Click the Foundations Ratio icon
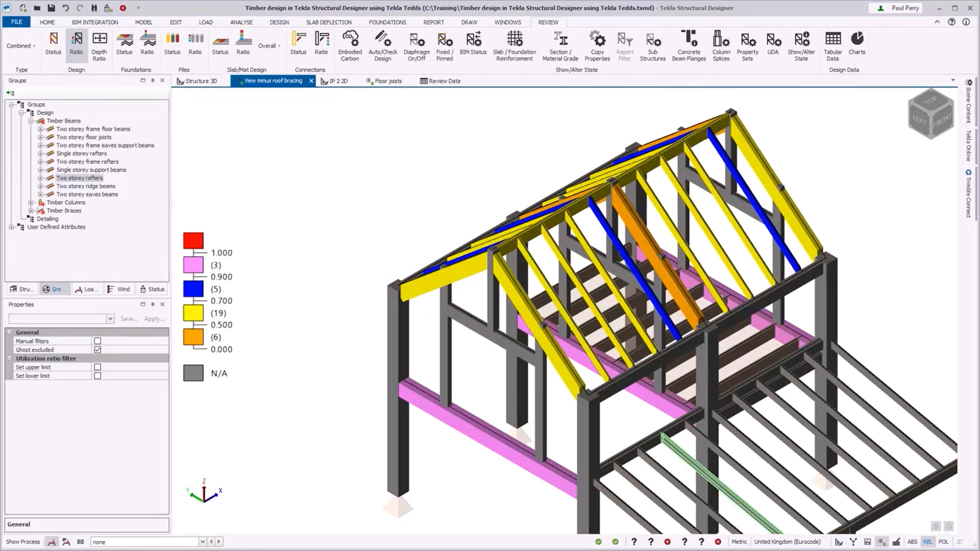This screenshot has width=980, height=551. (147, 44)
